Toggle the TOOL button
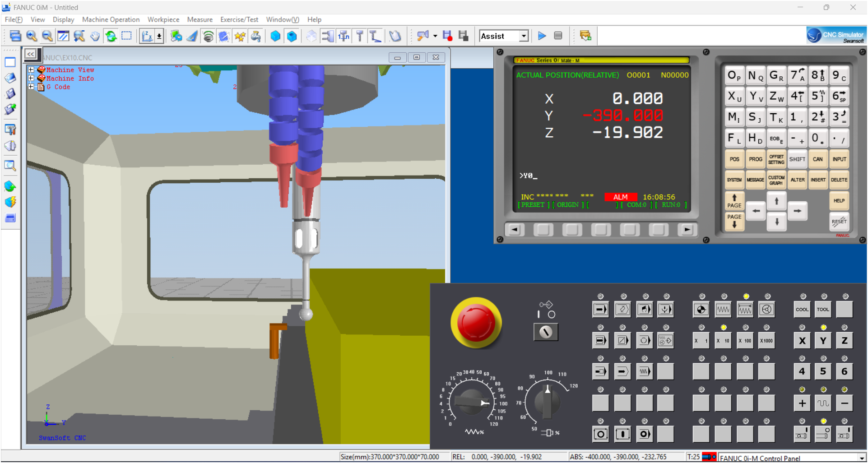Image resolution: width=868 pixels, height=463 pixels. 823,310
